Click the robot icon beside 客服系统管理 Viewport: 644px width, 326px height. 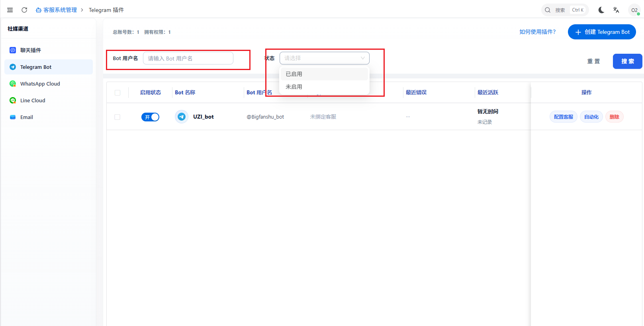click(x=39, y=10)
